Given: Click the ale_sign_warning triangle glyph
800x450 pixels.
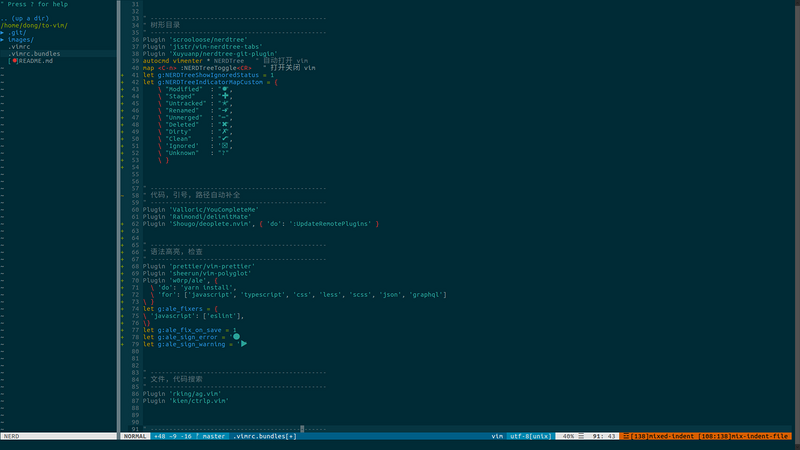Looking at the screenshot, I should (244, 344).
